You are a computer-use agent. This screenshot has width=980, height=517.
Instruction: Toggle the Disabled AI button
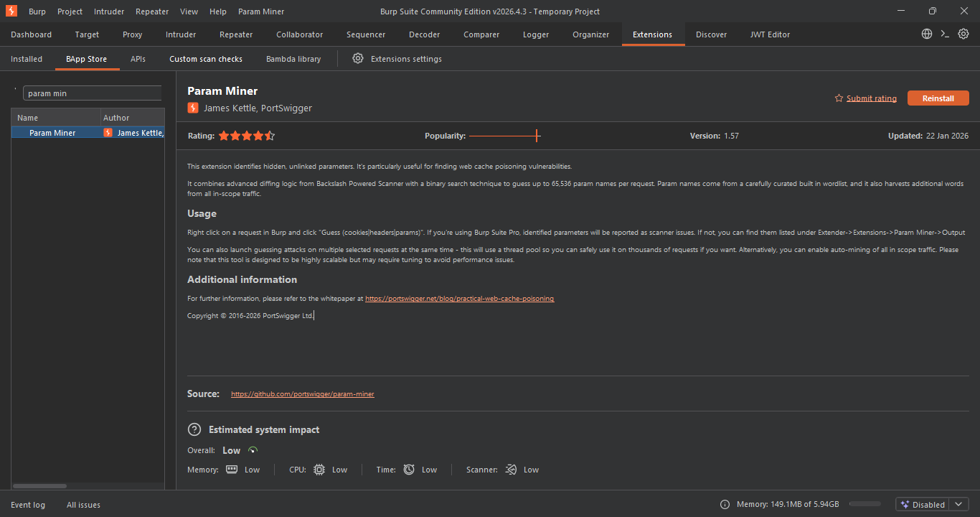click(x=923, y=504)
